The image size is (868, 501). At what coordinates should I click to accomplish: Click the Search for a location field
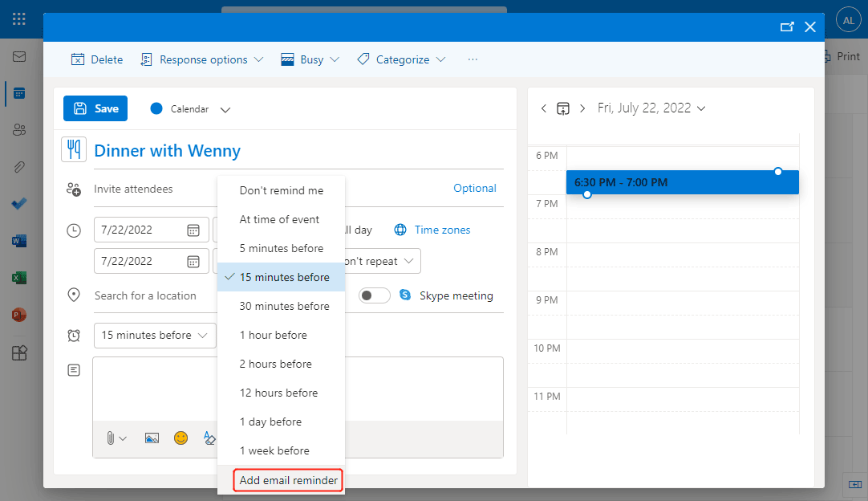tap(145, 295)
